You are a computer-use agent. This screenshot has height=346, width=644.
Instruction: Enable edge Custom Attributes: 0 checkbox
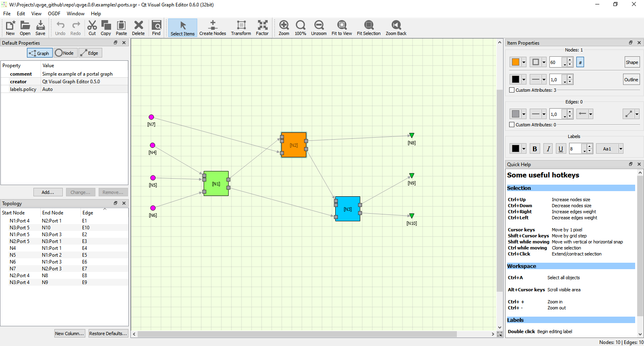tap(512, 125)
